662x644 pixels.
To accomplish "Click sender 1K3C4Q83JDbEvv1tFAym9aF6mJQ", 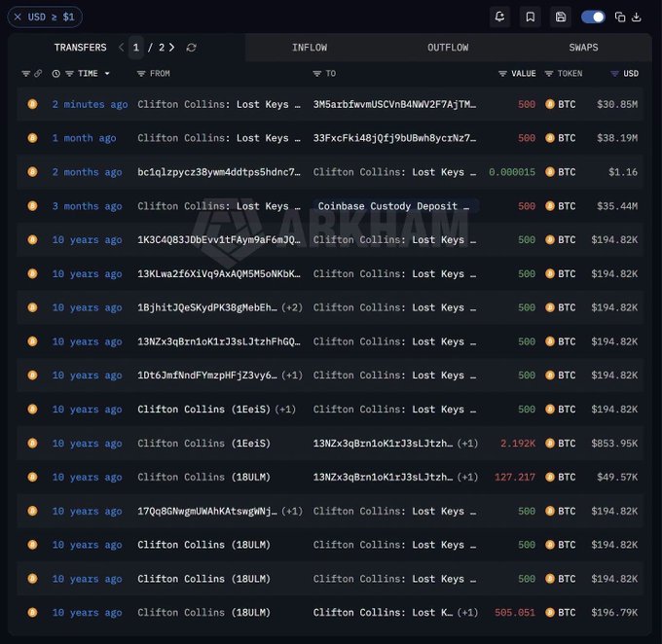I will click(219, 239).
